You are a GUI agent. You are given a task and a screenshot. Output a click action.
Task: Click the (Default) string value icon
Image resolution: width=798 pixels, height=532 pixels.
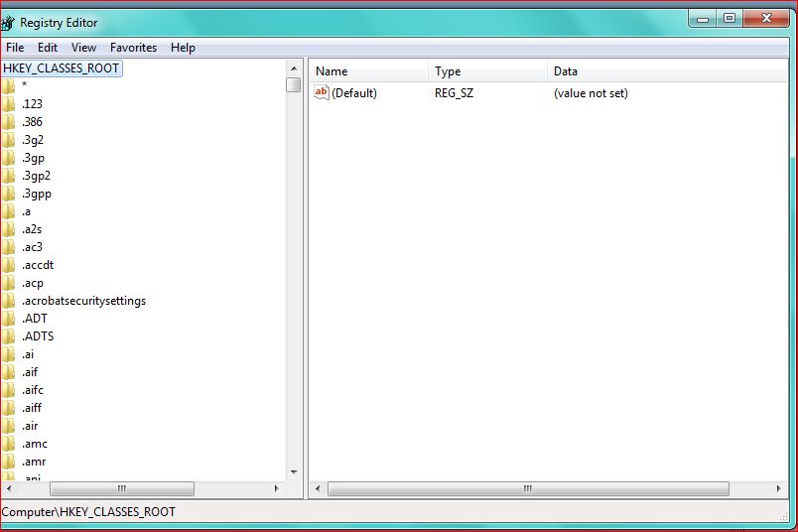click(322, 92)
